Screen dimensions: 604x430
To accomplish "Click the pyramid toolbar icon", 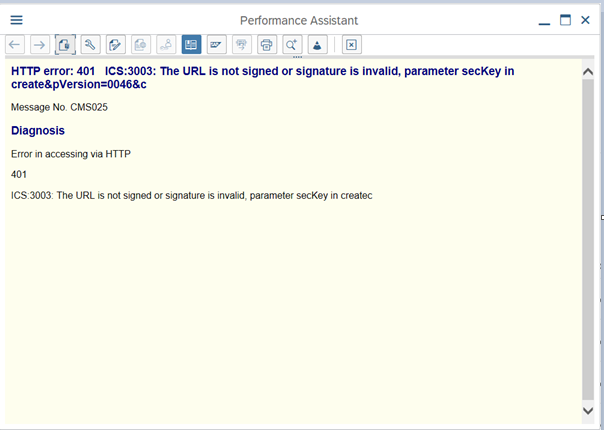I will coord(317,45).
